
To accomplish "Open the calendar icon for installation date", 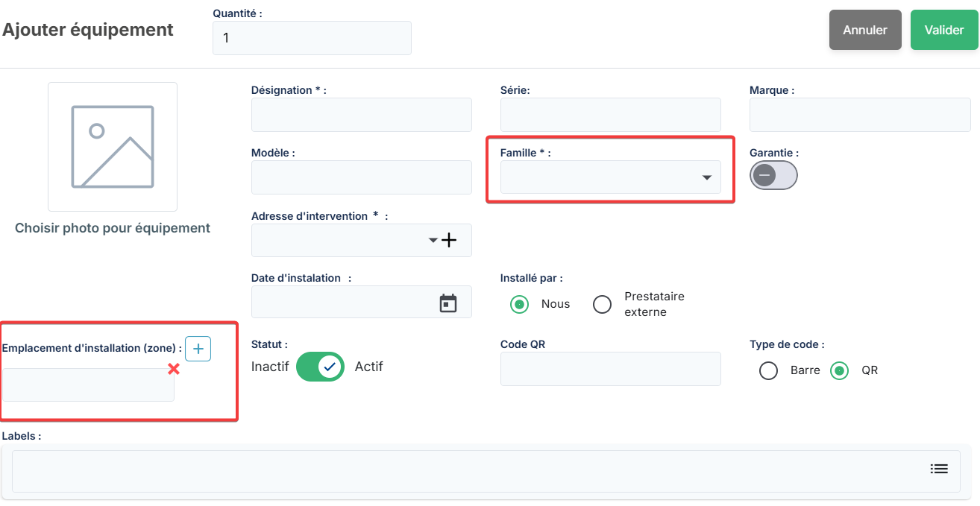I will (447, 303).
